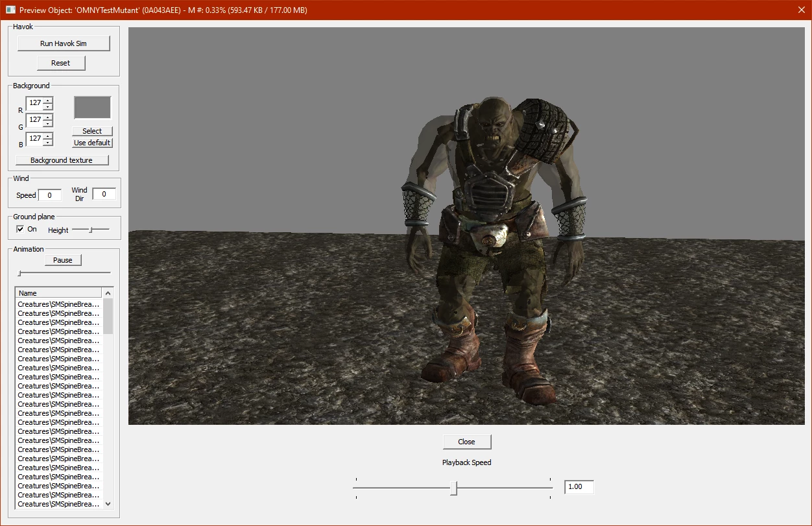Click the Use default background button
This screenshot has height=526, width=812.
click(x=92, y=143)
